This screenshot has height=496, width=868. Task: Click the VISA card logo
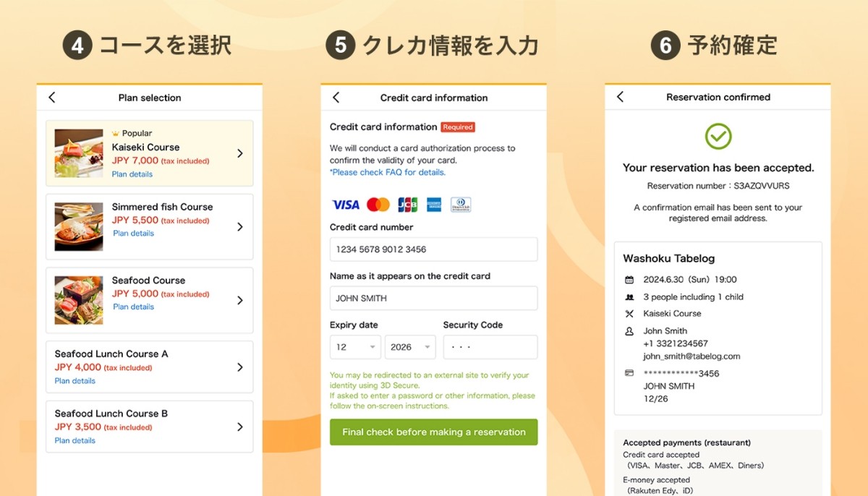346,205
